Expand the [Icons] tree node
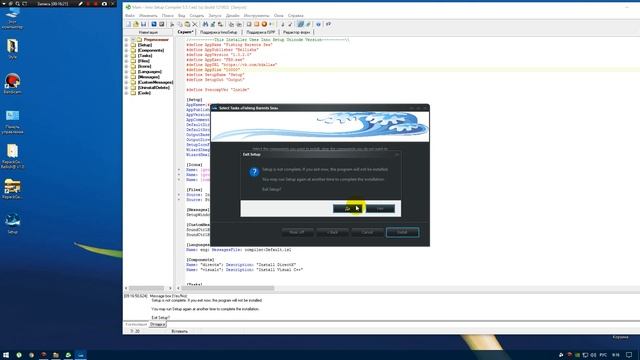This screenshot has height=360, width=640. 127,67
